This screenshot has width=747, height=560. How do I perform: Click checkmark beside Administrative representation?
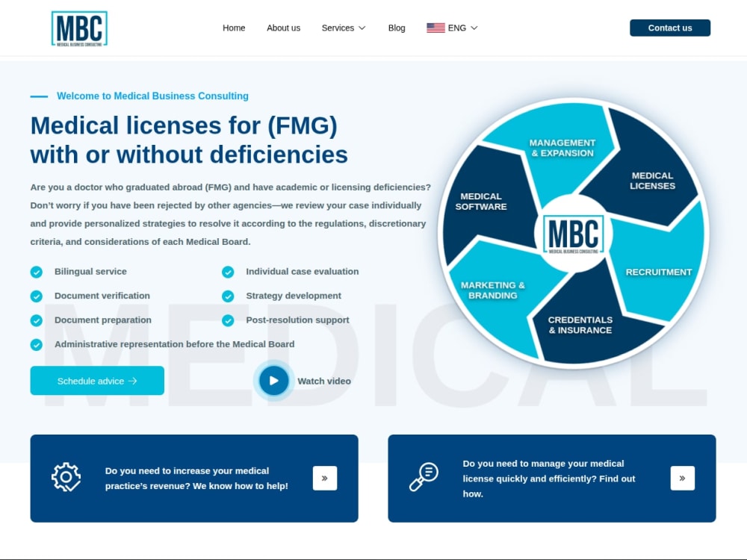36,345
